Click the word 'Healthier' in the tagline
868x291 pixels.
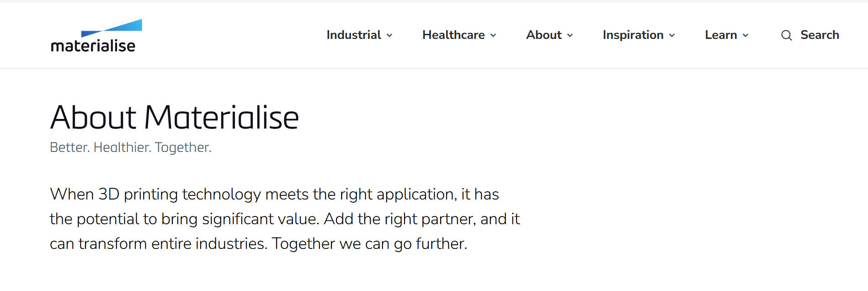point(122,147)
